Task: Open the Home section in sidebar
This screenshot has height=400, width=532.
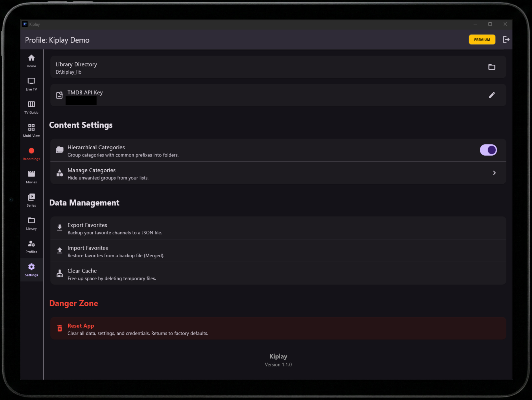Action: pyautogui.click(x=31, y=61)
